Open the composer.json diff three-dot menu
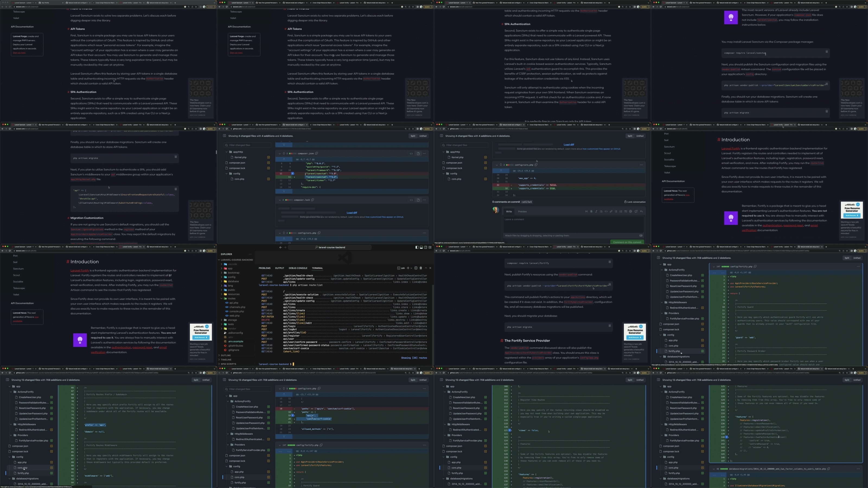 424,153
